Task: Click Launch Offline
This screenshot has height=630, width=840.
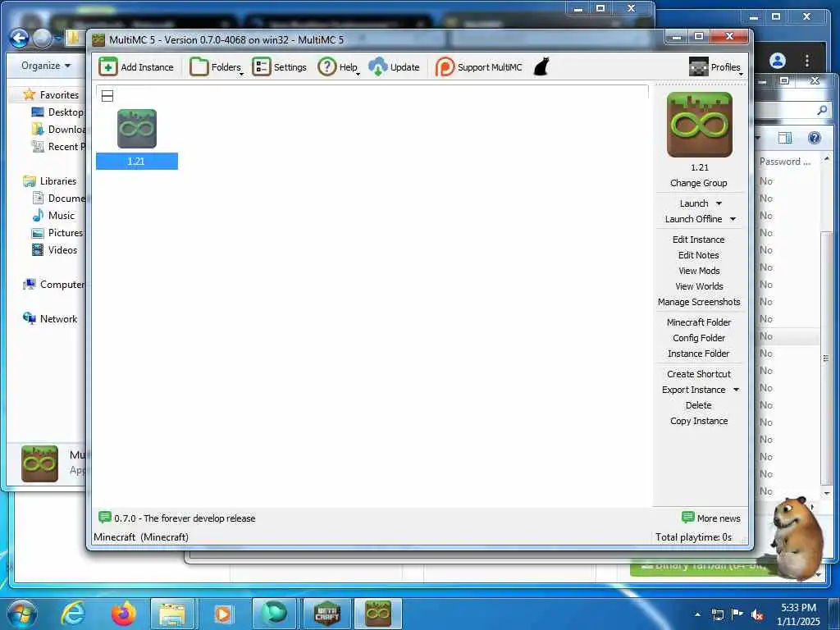Action: coord(693,219)
